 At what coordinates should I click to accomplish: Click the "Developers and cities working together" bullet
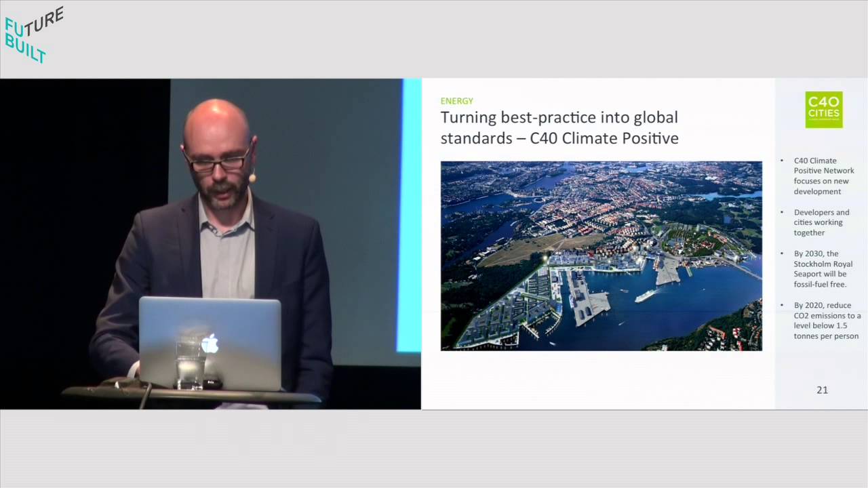point(821,222)
